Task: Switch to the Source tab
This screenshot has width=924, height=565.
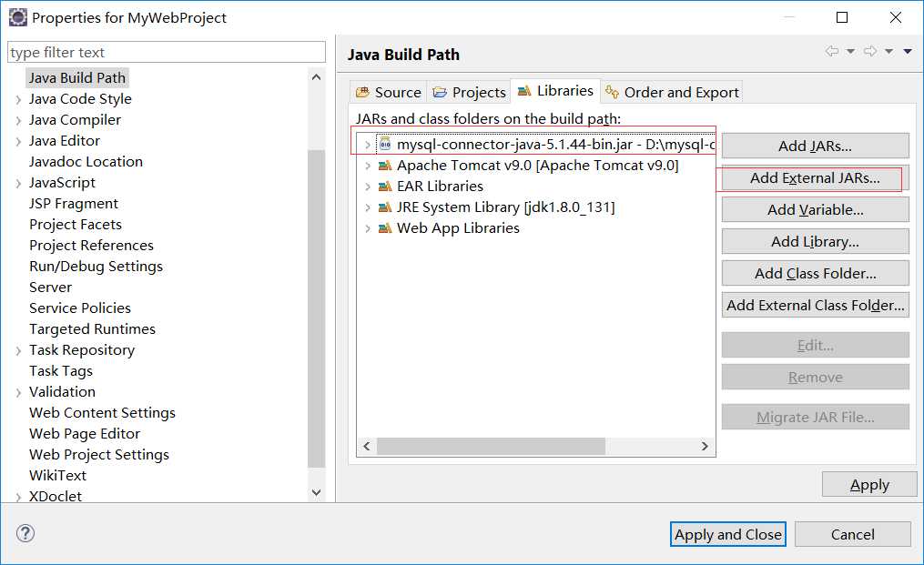Action: point(389,93)
